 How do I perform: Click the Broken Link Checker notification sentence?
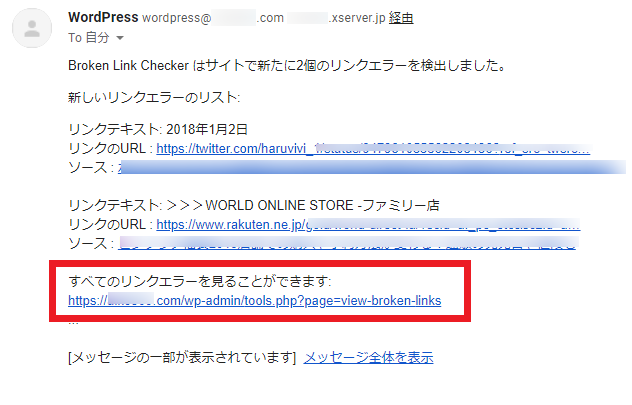click(287, 65)
